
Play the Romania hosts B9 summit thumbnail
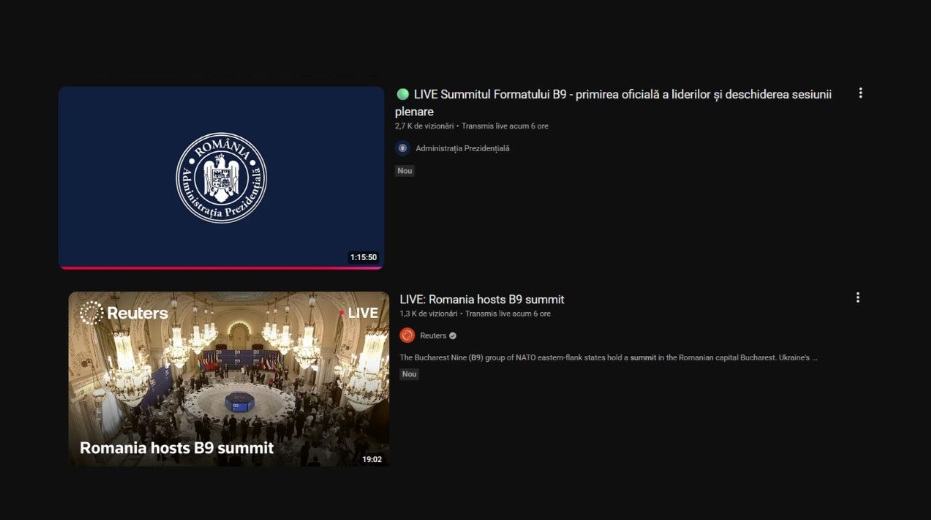click(x=229, y=379)
